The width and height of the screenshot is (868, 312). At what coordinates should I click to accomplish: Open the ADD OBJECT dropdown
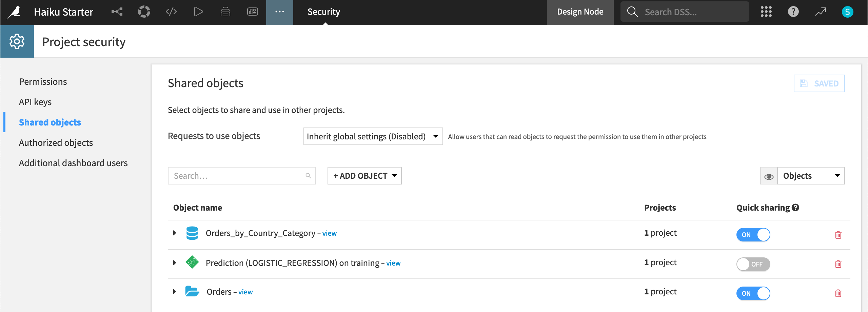click(x=364, y=176)
